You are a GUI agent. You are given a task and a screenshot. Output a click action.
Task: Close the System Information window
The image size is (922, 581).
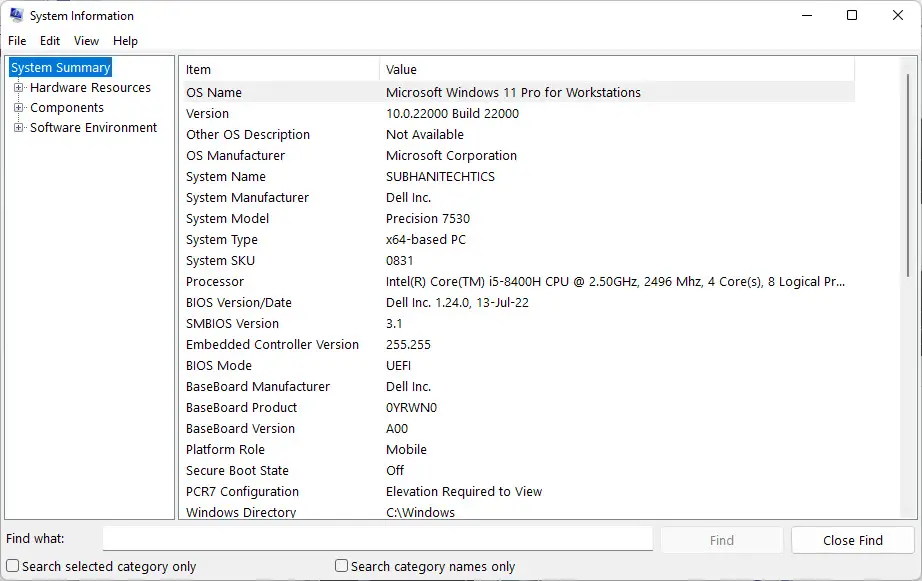coord(897,15)
